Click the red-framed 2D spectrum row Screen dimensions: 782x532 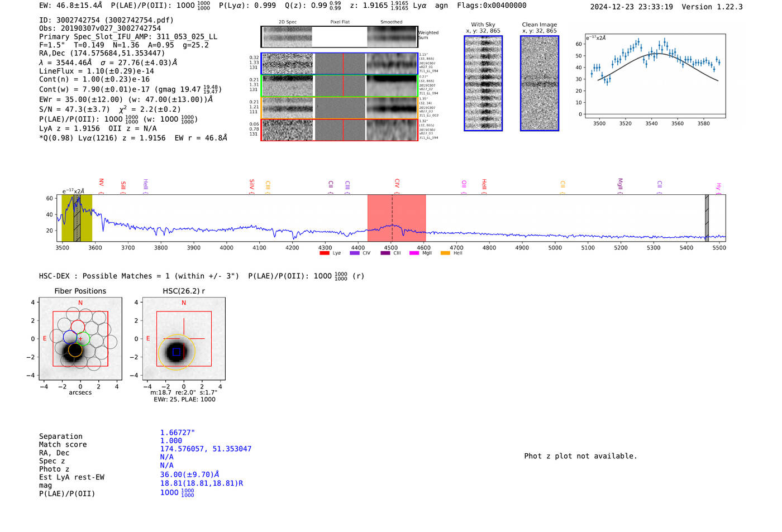(x=339, y=130)
